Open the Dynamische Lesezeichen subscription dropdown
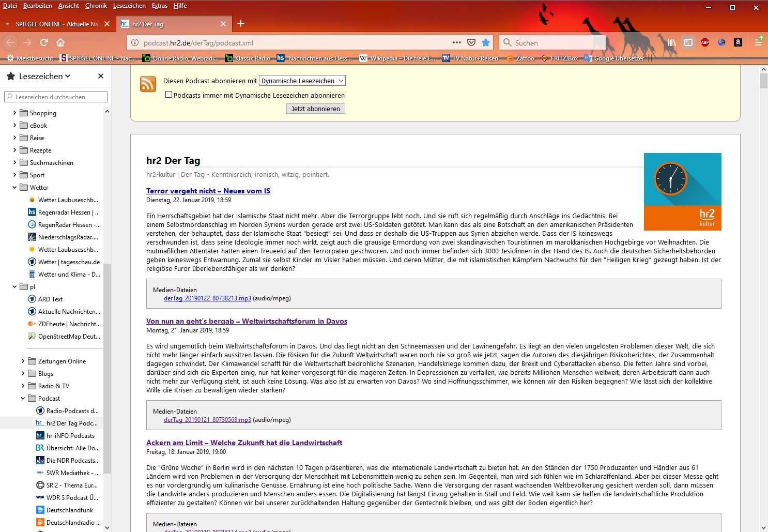This screenshot has width=768, height=532. pyautogui.click(x=302, y=81)
